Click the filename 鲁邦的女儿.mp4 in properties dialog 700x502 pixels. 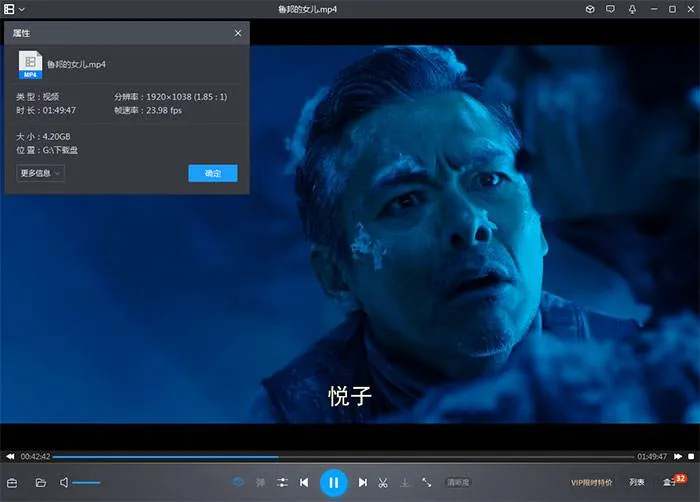(76, 64)
